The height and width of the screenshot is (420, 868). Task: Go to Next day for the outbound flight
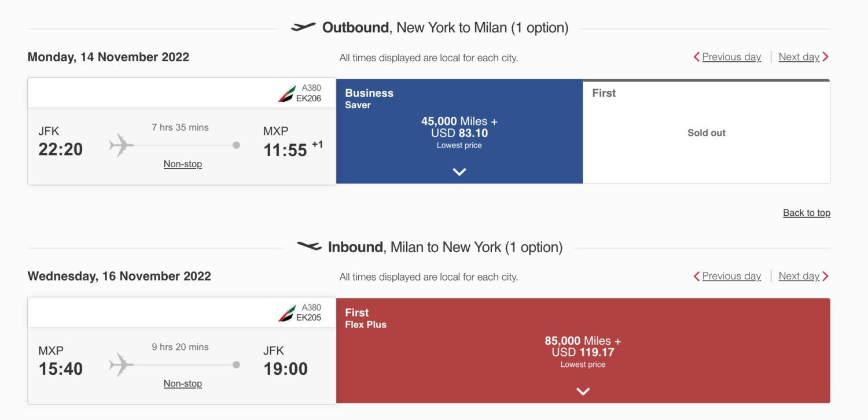tap(799, 57)
